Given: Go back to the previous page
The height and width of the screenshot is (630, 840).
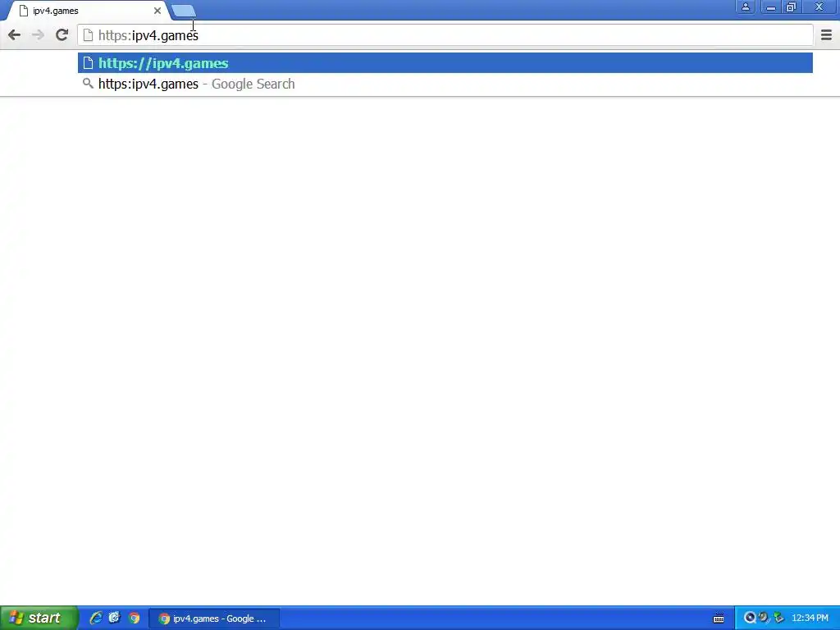Looking at the screenshot, I should click(15, 35).
